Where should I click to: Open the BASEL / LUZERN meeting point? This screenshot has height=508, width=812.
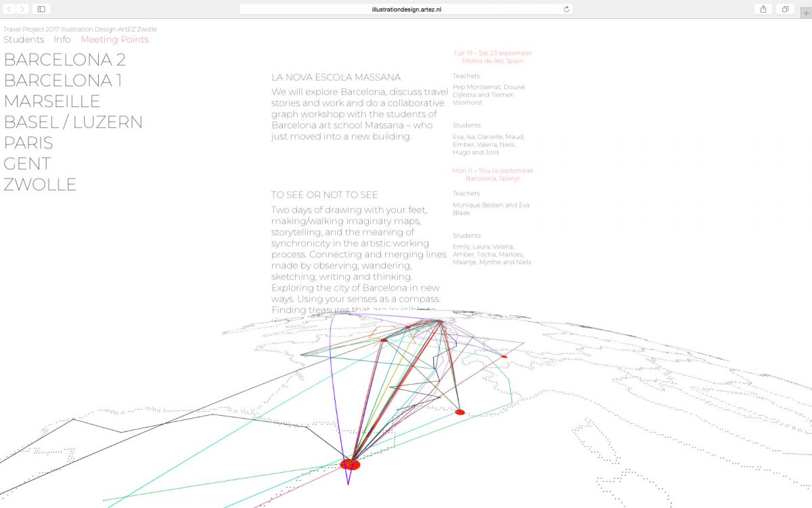[73, 123]
